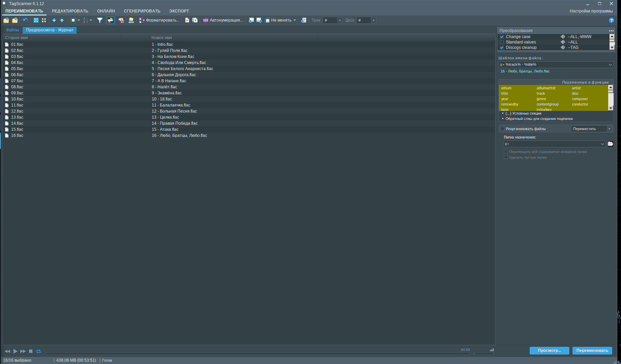The image size is (621, 364).
Task: Click the arrow icon beside Change case
Action: coord(563,37)
